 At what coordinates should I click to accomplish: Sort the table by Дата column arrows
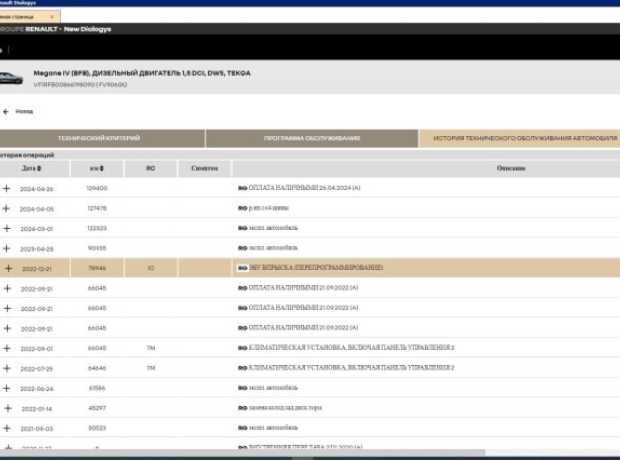coord(39,168)
